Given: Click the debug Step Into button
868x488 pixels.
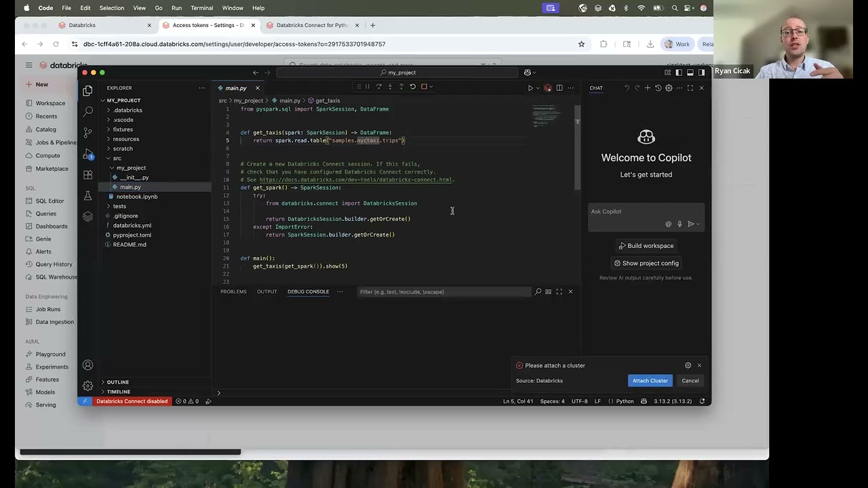Looking at the screenshot, I should (x=390, y=87).
